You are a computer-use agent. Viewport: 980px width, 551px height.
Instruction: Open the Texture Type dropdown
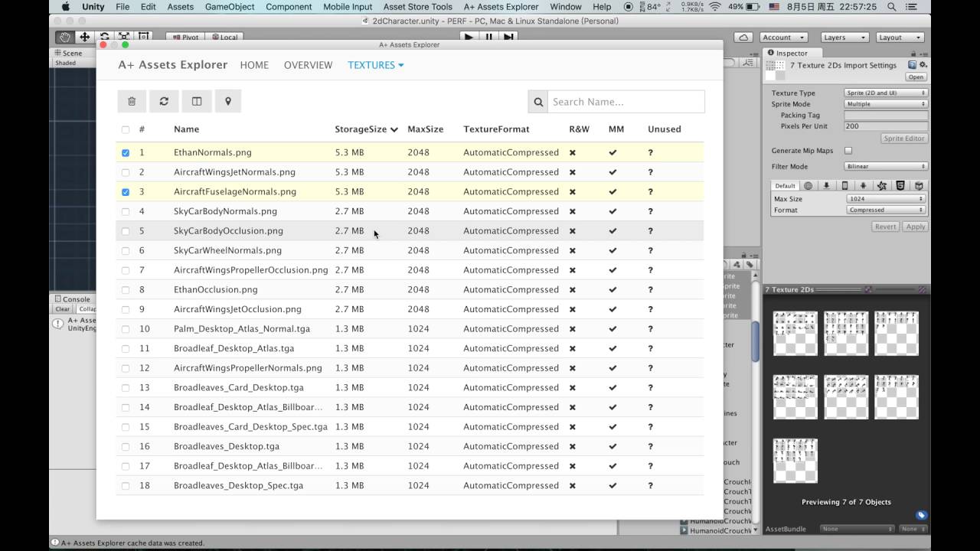tap(886, 93)
